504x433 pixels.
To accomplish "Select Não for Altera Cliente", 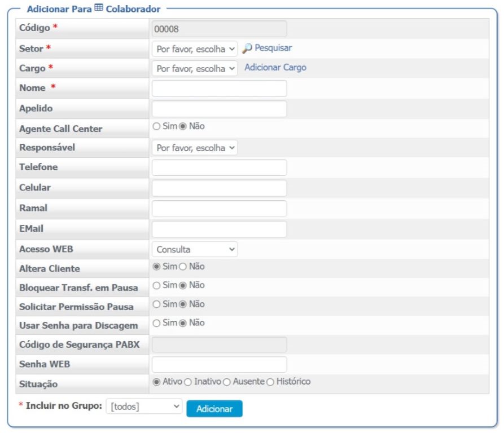I will [x=183, y=267].
